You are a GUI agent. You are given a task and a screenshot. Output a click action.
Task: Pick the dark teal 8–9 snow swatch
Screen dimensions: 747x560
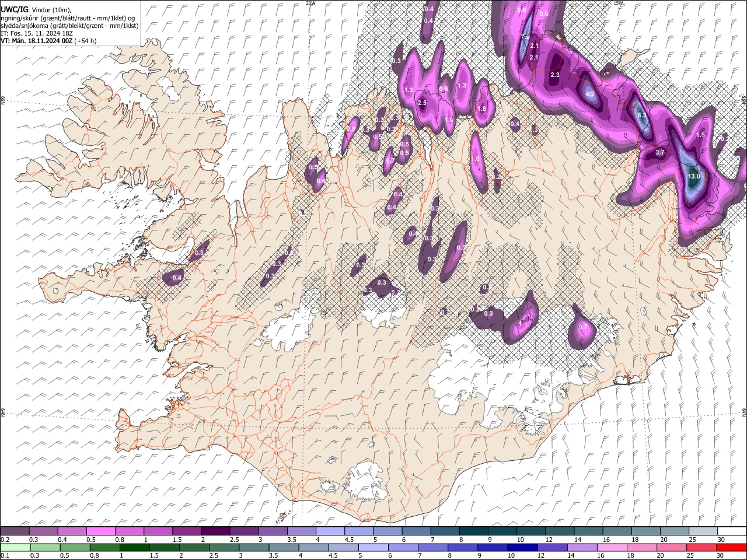pyautogui.click(x=473, y=531)
